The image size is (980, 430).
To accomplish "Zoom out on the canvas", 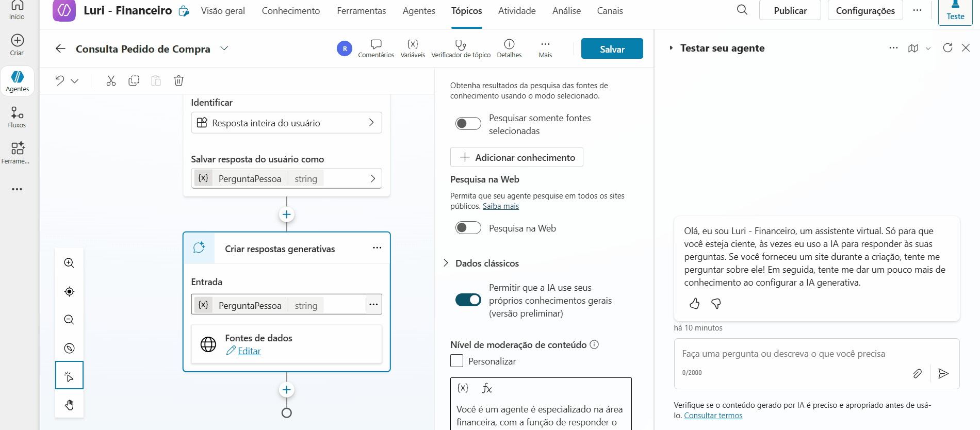I will [x=69, y=320].
